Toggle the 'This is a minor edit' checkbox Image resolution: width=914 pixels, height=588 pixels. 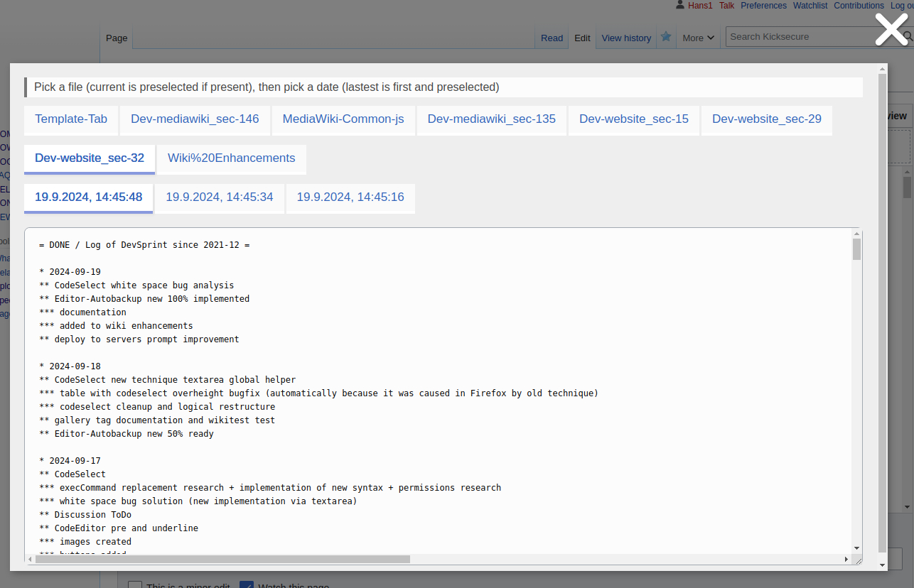(134, 586)
